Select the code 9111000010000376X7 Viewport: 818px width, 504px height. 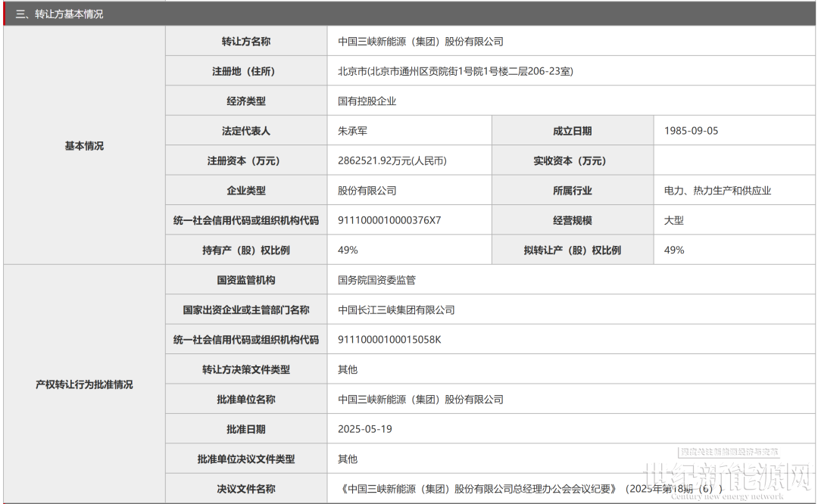(389, 220)
